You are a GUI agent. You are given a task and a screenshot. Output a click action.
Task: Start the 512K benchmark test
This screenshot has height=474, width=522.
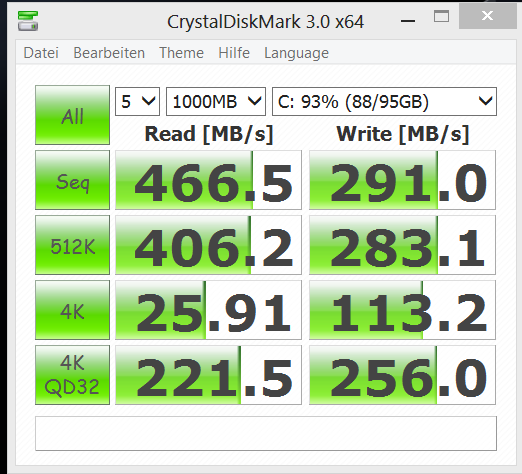(x=72, y=245)
